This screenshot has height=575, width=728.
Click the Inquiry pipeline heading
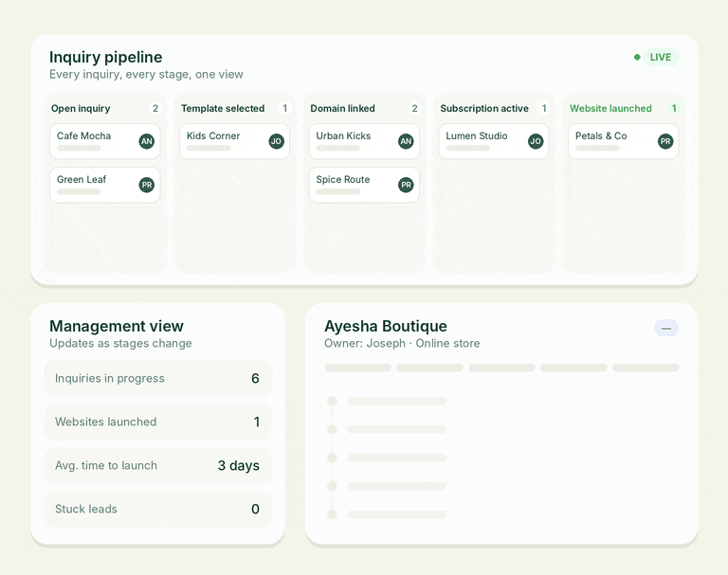click(x=106, y=57)
